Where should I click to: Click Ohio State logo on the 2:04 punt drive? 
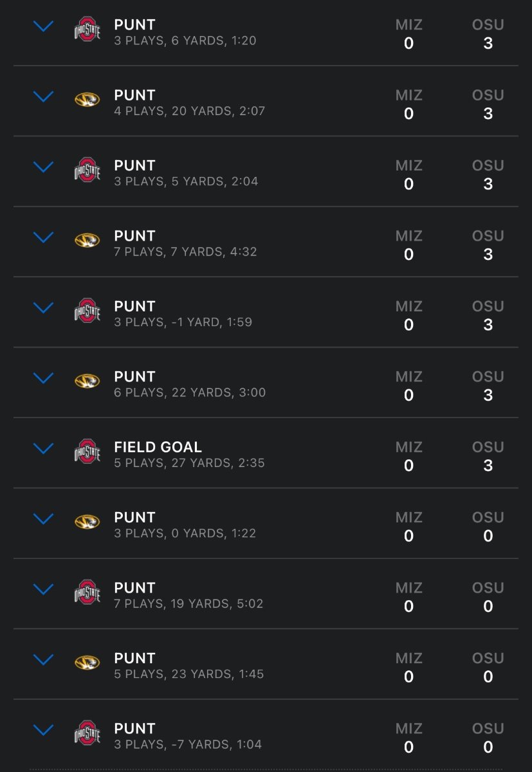(87, 171)
